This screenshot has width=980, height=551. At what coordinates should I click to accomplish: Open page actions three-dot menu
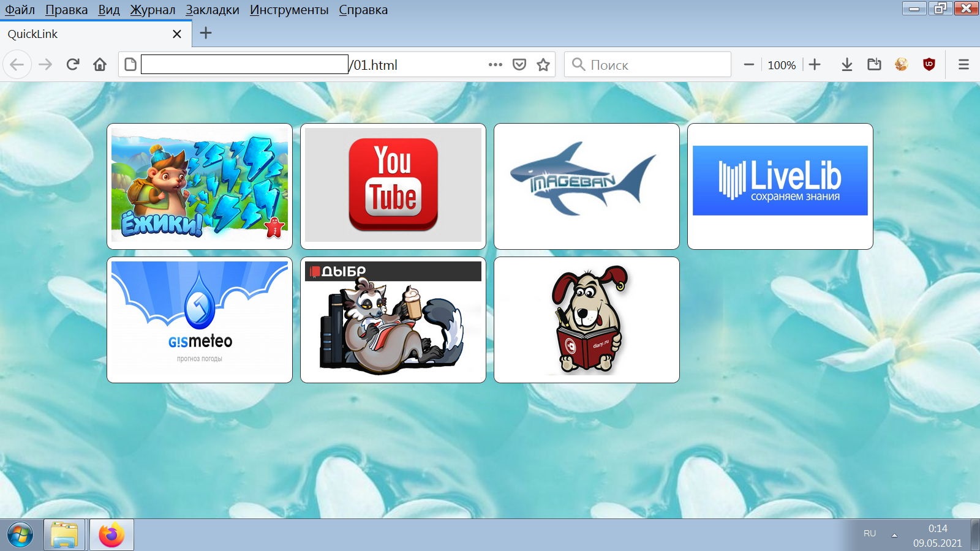496,64
